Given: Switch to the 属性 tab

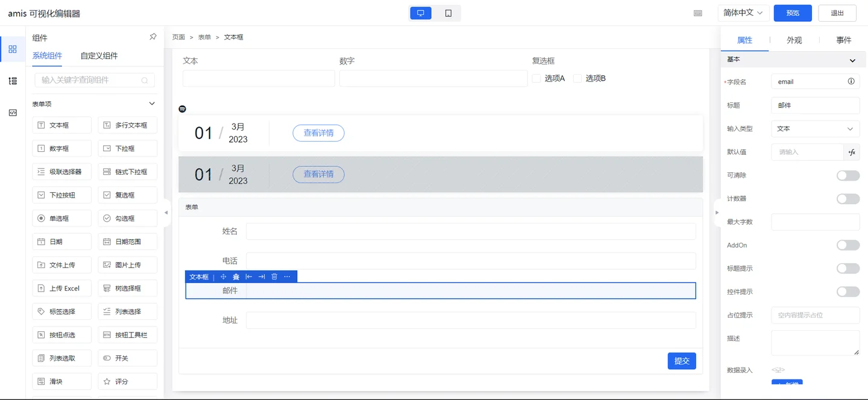Looking at the screenshot, I should click(x=745, y=40).
